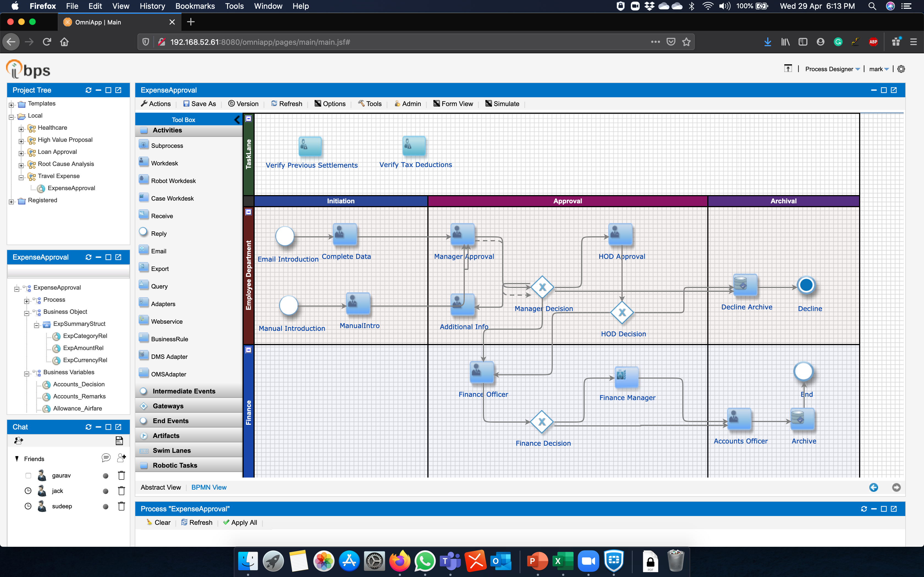Click the Manager Decision gateway icon
The height and width of the screenshot is (577, 924).
pyautogui.click(x=542, y=287)
